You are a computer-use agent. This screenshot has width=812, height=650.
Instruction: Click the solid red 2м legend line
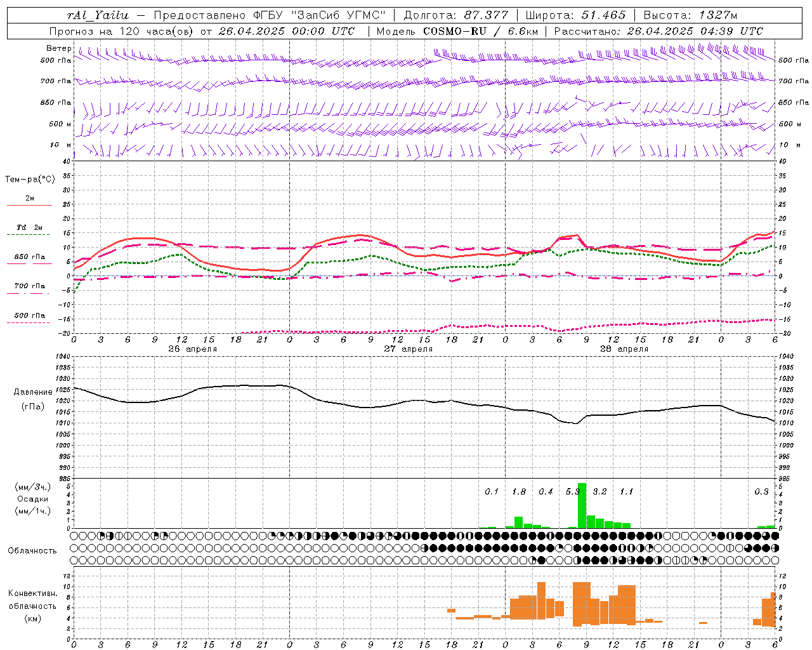click(29, 205)
